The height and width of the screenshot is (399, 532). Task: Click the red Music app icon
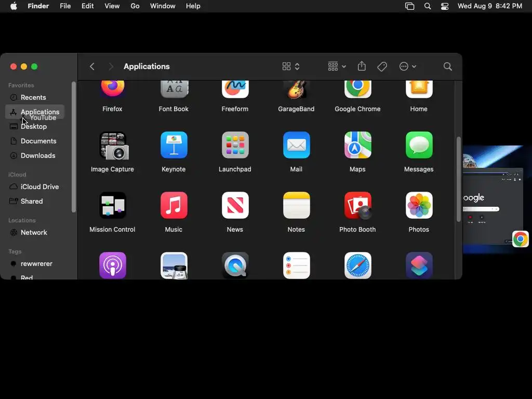[x=174, y=205]
